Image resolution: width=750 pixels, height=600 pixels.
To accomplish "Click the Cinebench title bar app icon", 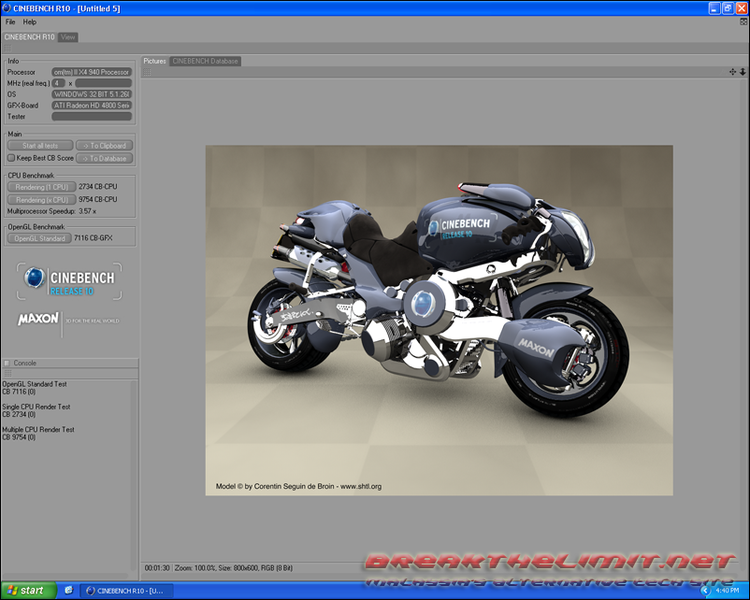I will point(7,8).
